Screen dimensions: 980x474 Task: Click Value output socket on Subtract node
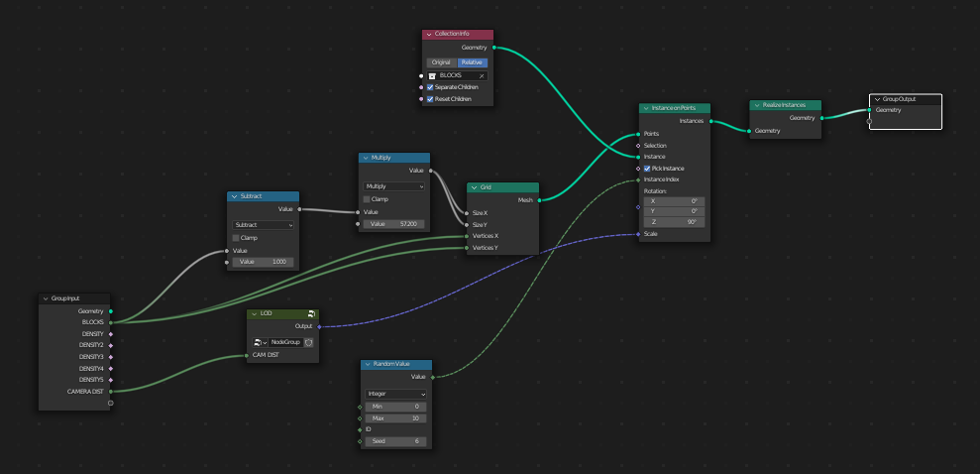point(299,209)
